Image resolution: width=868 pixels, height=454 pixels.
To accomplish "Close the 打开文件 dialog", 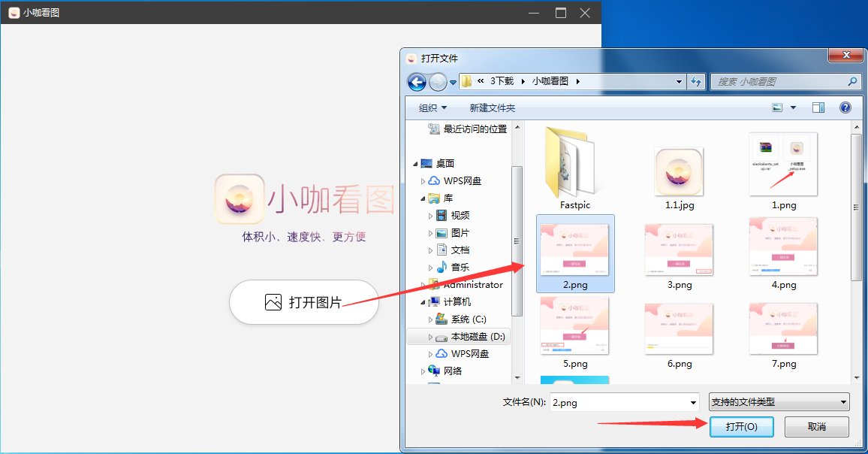I will [x=845, y=55].
